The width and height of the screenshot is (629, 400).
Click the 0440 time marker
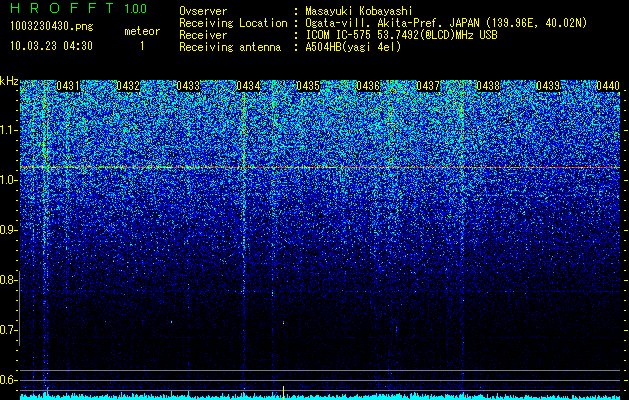[608, 86]
